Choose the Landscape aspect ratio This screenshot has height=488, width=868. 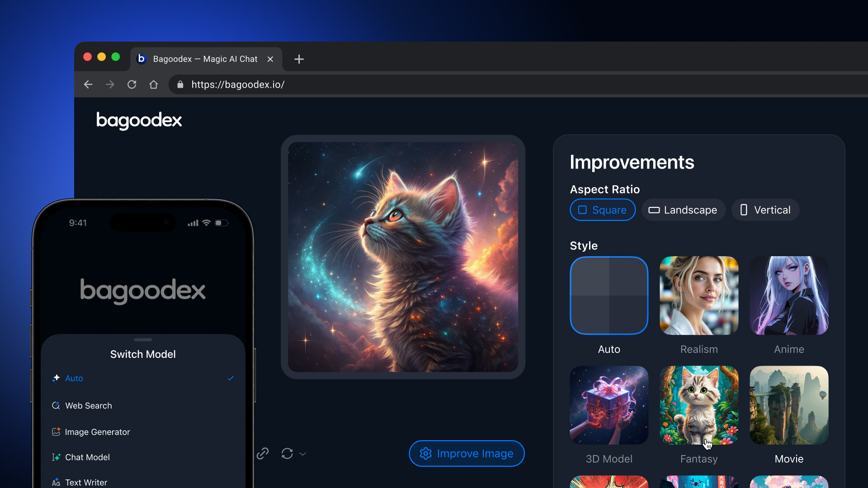683,210
